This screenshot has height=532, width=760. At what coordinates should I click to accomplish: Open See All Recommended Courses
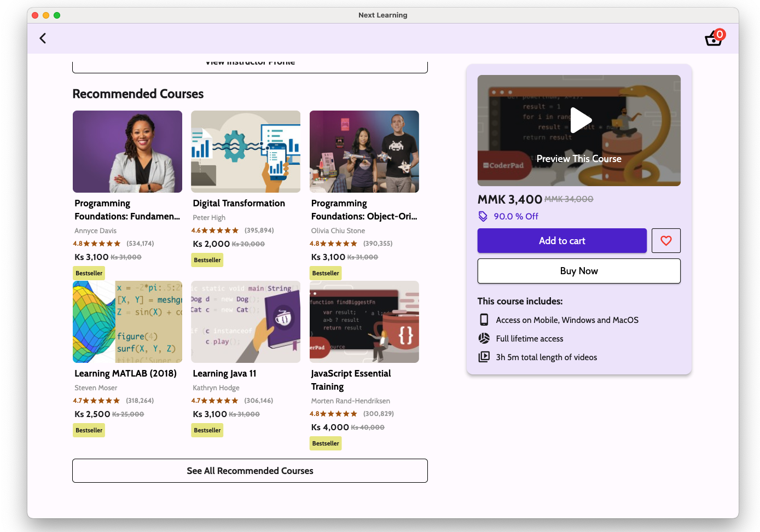[x=250, y=471]
